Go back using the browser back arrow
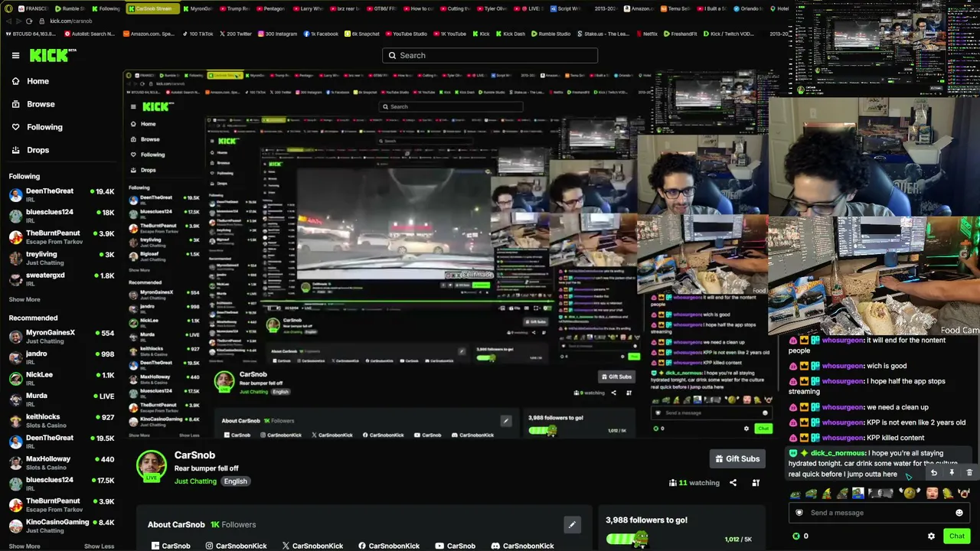Viewport: 980px width, 551px height. pyautogui.click(x=7, y=21)
